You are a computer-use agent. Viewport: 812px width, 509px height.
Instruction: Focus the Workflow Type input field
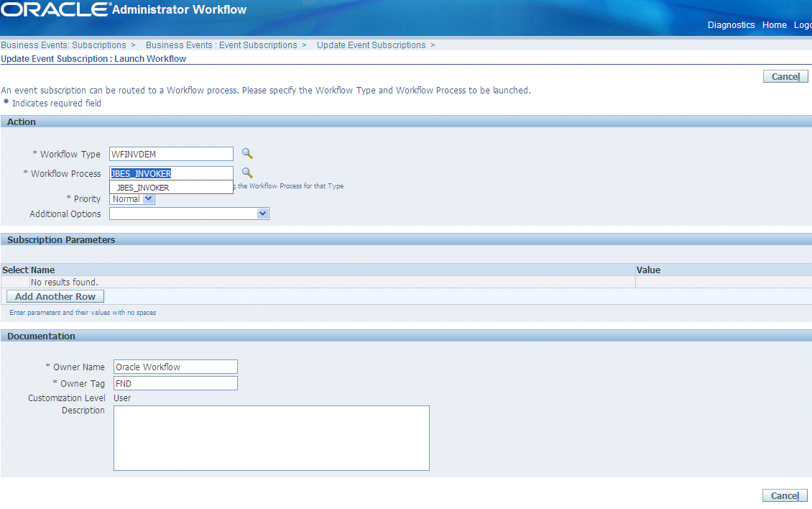(x=172, y=154)
